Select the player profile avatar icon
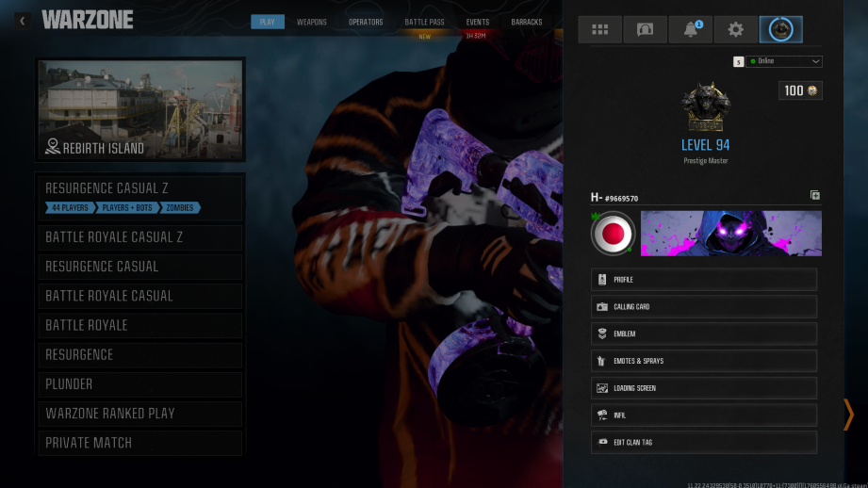Image resolution: width=868 pixels, height=488 pixels. click(780, 29)
